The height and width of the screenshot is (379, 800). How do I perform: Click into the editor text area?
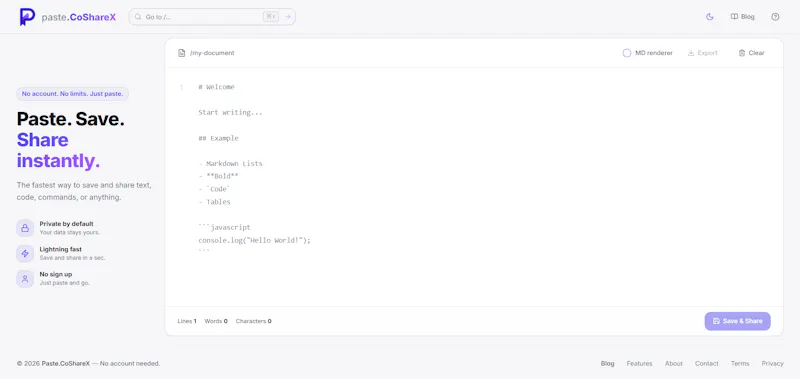474,186
